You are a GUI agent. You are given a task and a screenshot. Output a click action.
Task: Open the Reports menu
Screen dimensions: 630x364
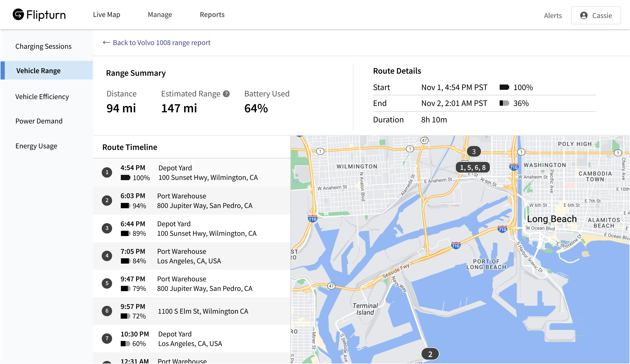click(212, 15)
